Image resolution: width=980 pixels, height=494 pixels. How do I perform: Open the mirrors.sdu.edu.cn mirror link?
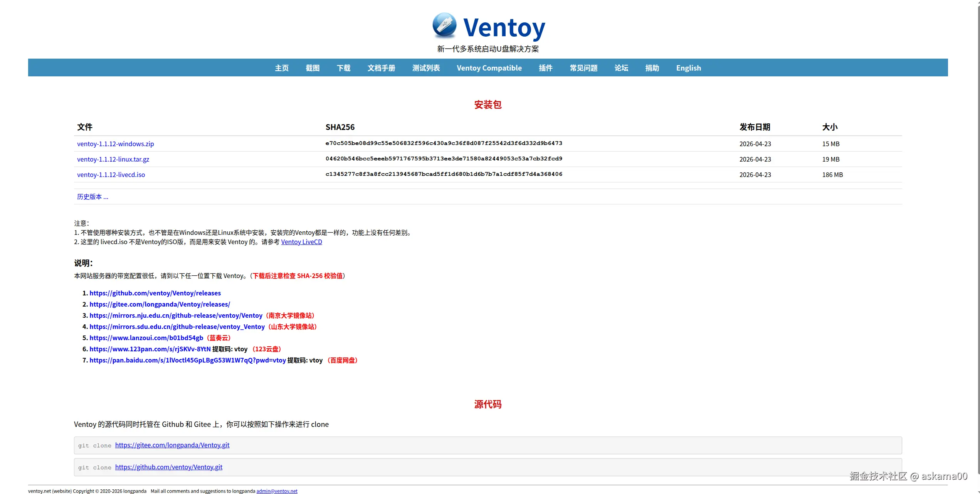[177, 327]
